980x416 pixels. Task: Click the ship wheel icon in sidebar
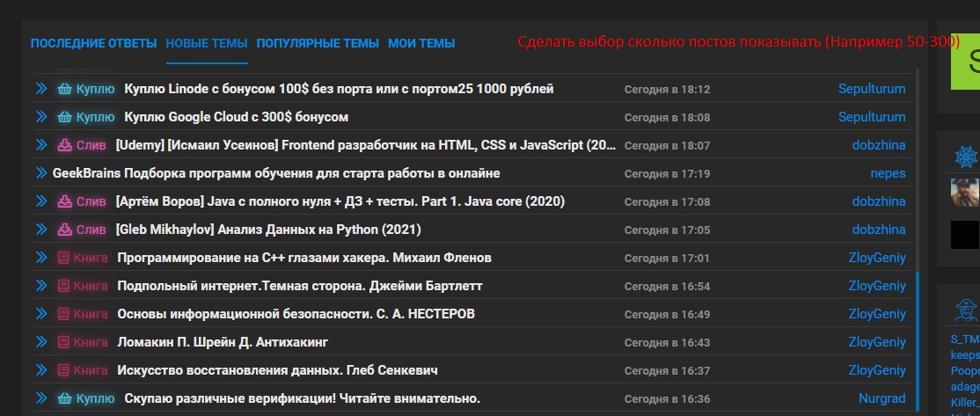966,157
